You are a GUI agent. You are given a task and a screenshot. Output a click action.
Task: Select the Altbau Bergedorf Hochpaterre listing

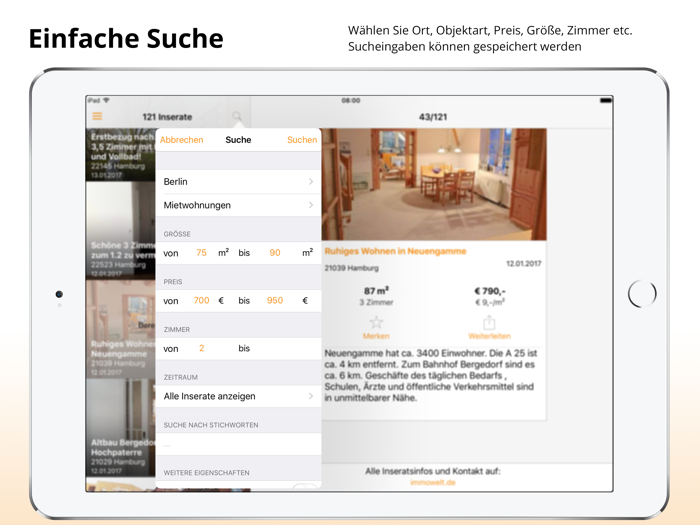coord(121,428)
